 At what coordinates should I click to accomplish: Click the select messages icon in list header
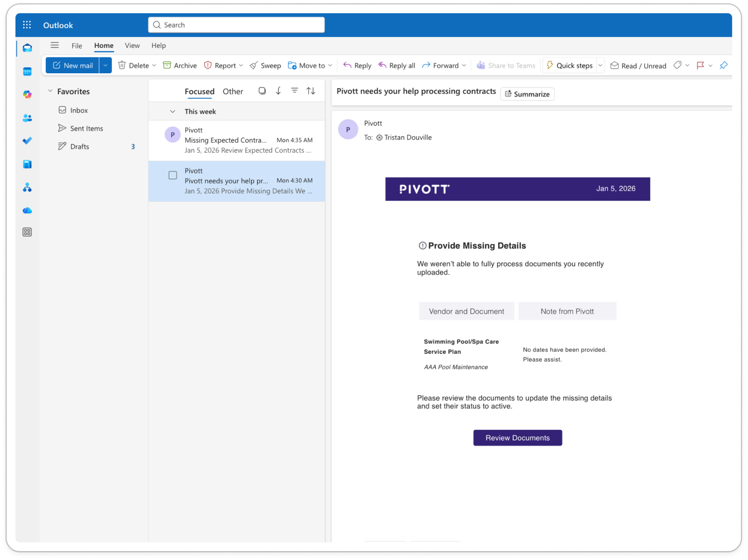[x=262, y=91]
